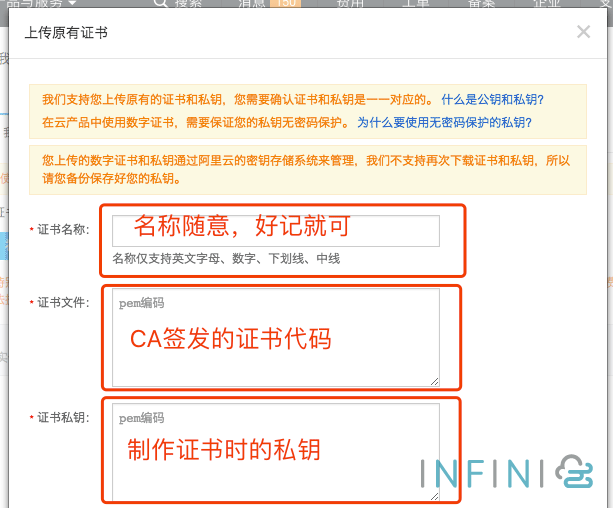Image resolution: width=613 pixels, height=508 pixels.
Task: Click the 证书私钥 field label
Action: pos(63,418)
